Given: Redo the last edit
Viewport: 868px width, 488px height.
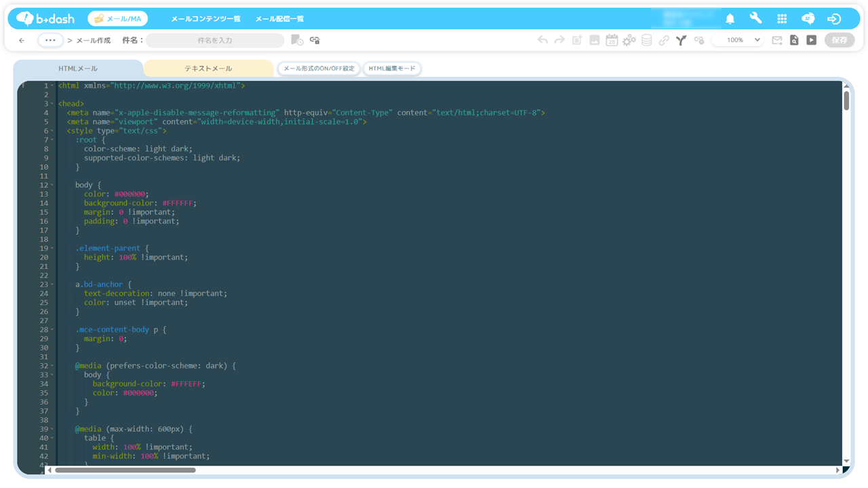Looking at the screenshot, I should coord(559,40).
